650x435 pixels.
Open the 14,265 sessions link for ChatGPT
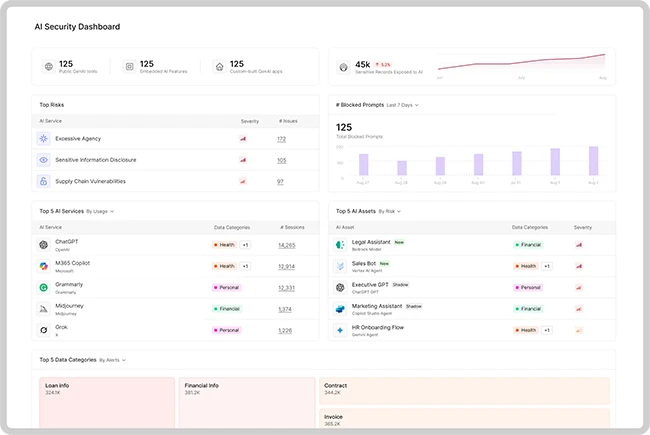point(286,245)
